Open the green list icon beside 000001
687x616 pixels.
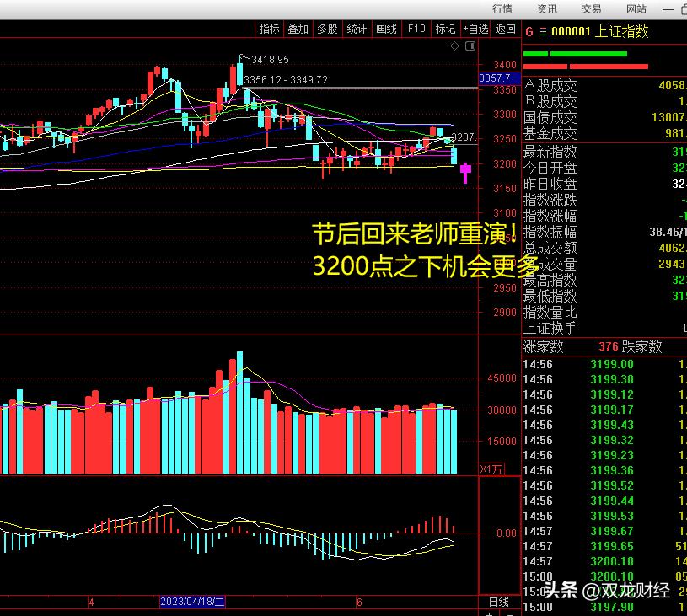coord(544,32)
